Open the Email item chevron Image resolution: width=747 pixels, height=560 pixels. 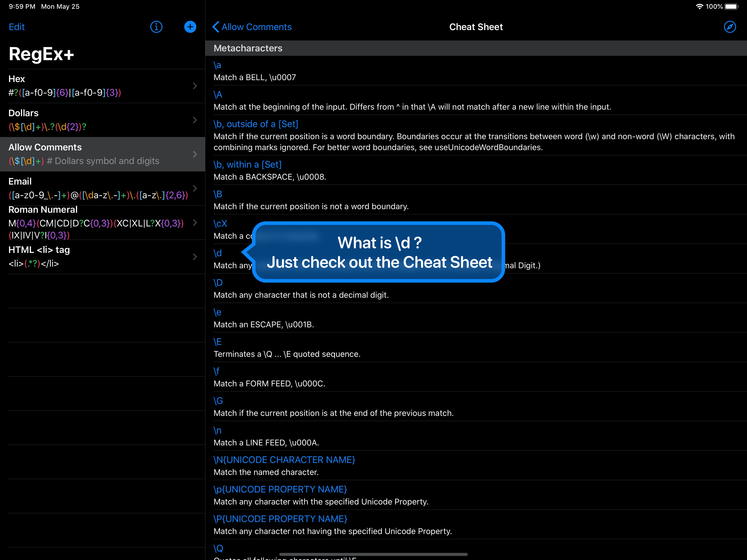click(x=195, y=188)
